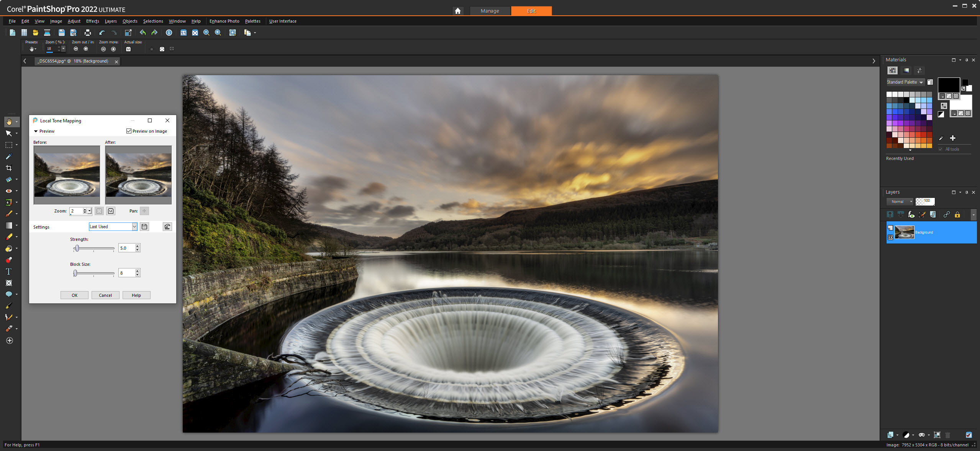Open the Adjust menu
The height and width of the screenshot is (451, 980).
(x=74, y=21)
